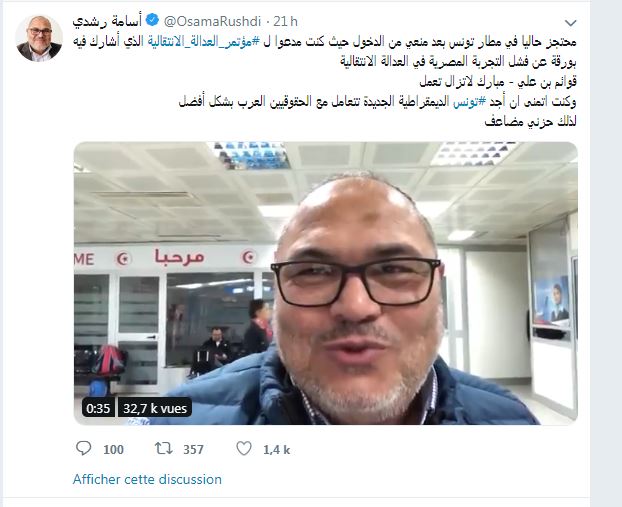Open the tweet options chevron menu

click(x=570, y=23)
